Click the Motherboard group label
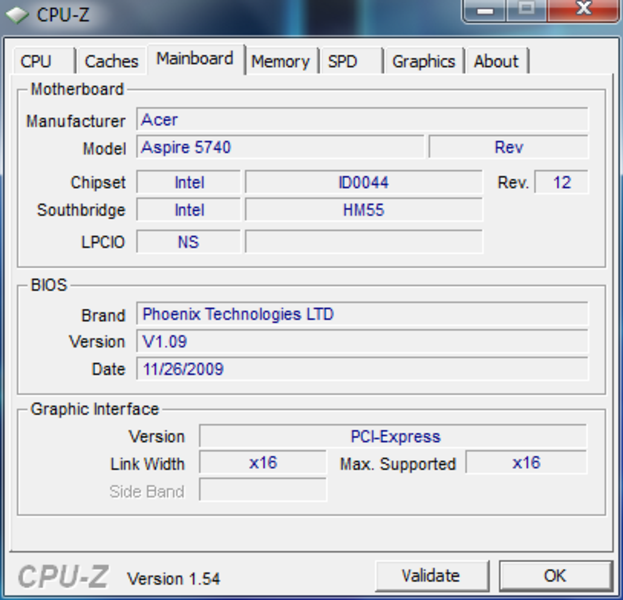 [77, 89]
